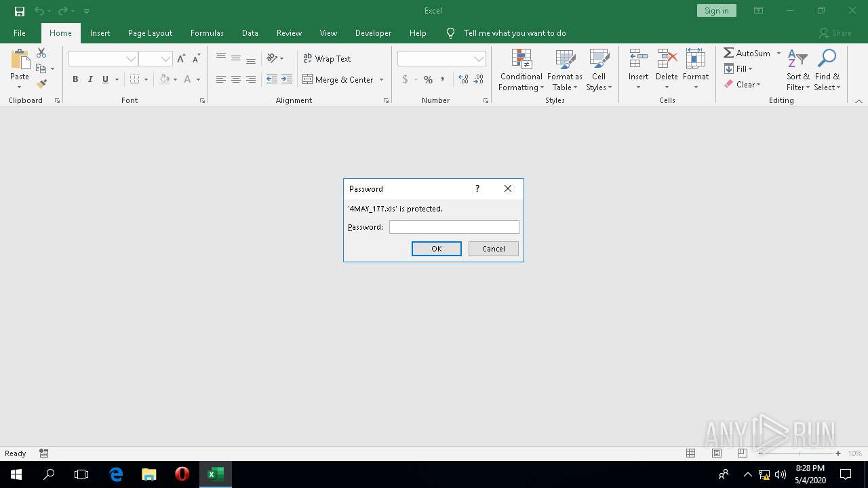The width and height of the screenshot is (868, 488).
Task: Open Conditional Formatting menu
Action: [521, 70]
